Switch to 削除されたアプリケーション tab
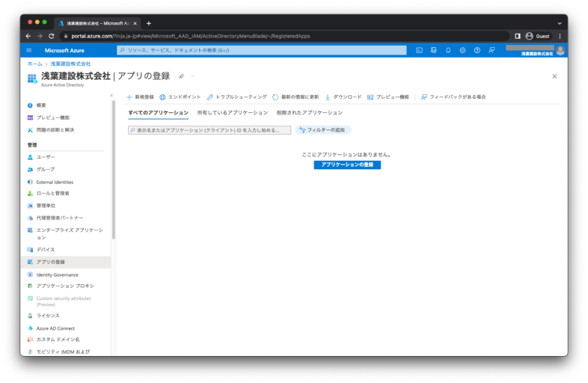588x383 pixels. (310, 113)
